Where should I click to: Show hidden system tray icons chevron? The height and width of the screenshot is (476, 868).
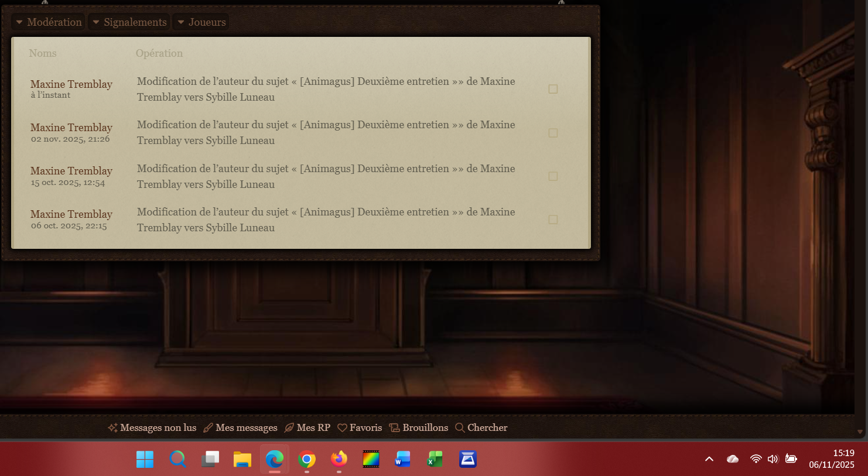pos(709,459)
